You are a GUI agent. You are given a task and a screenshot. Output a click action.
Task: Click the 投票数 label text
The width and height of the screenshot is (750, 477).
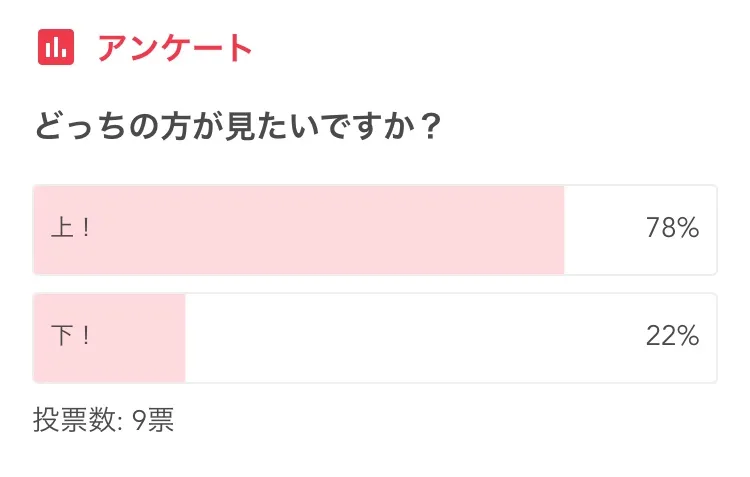tap(74, 420)
